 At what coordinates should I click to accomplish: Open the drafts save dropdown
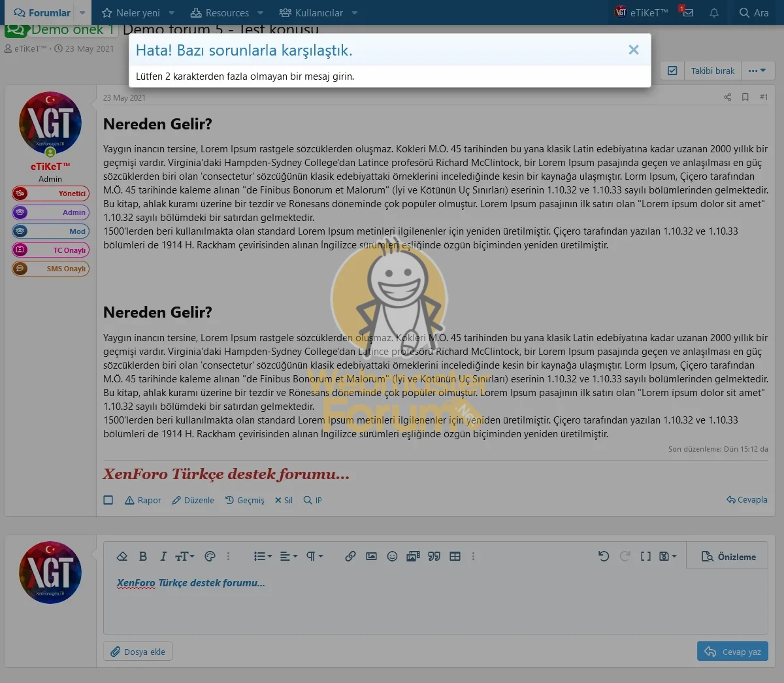point(668,556)
